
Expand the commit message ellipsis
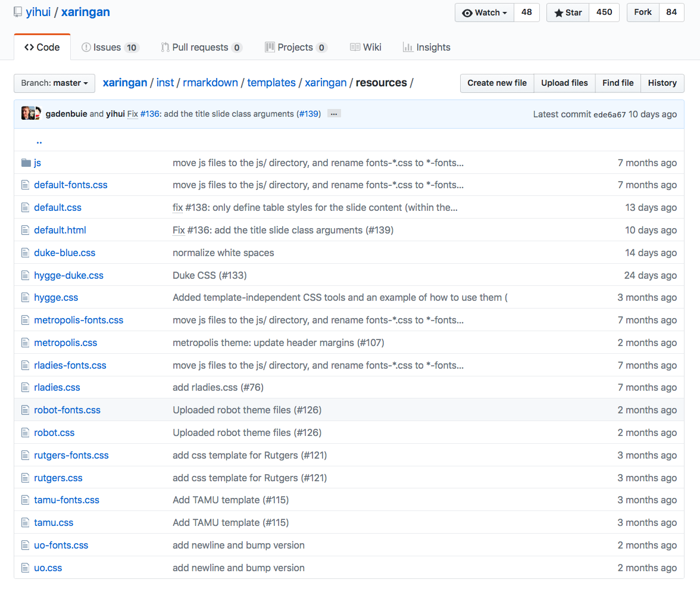tap(334, 114)
